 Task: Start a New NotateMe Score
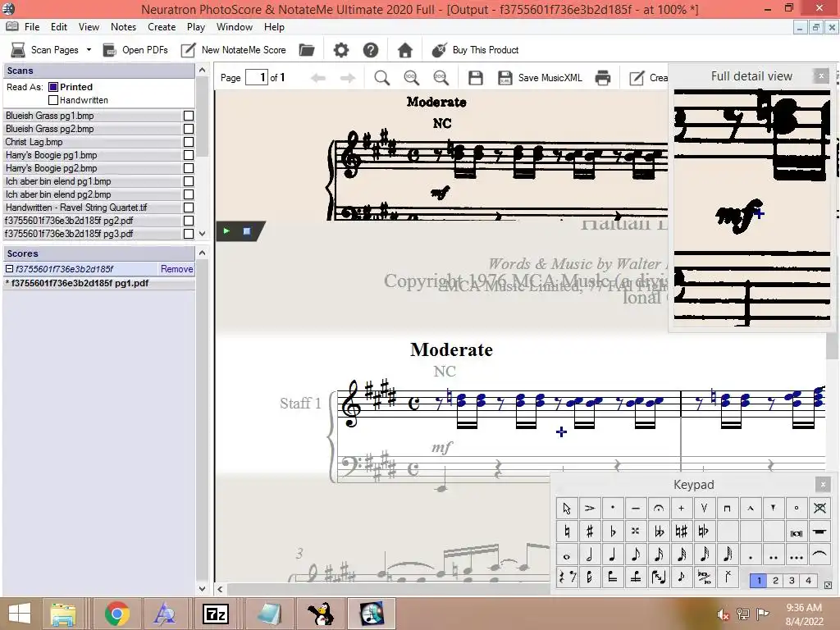[234, 50]
